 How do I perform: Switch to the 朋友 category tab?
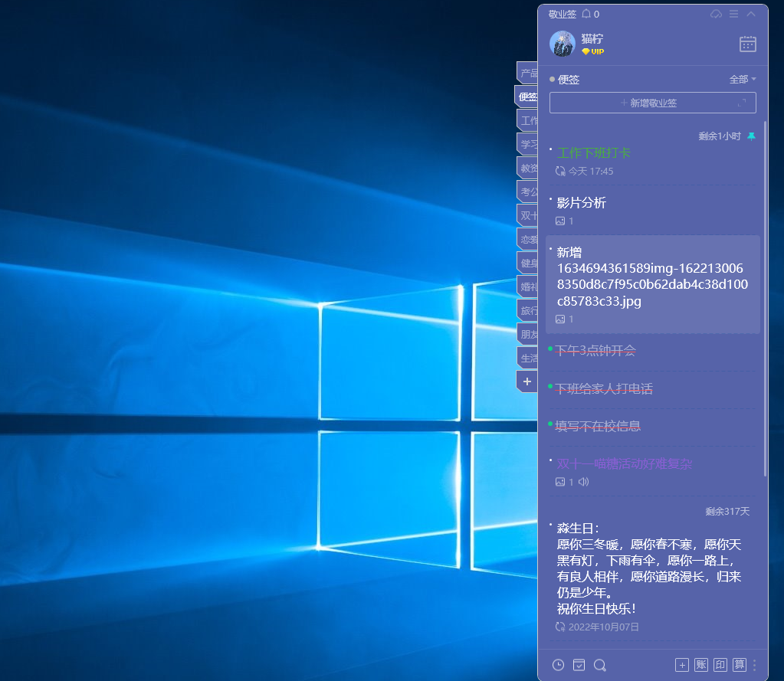point(527,334)
